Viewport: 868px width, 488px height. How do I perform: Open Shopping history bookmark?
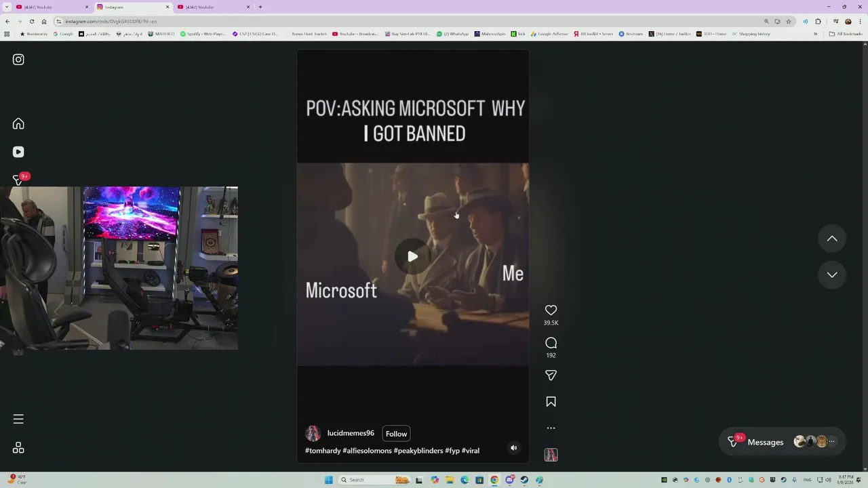[x=751, y=34]
